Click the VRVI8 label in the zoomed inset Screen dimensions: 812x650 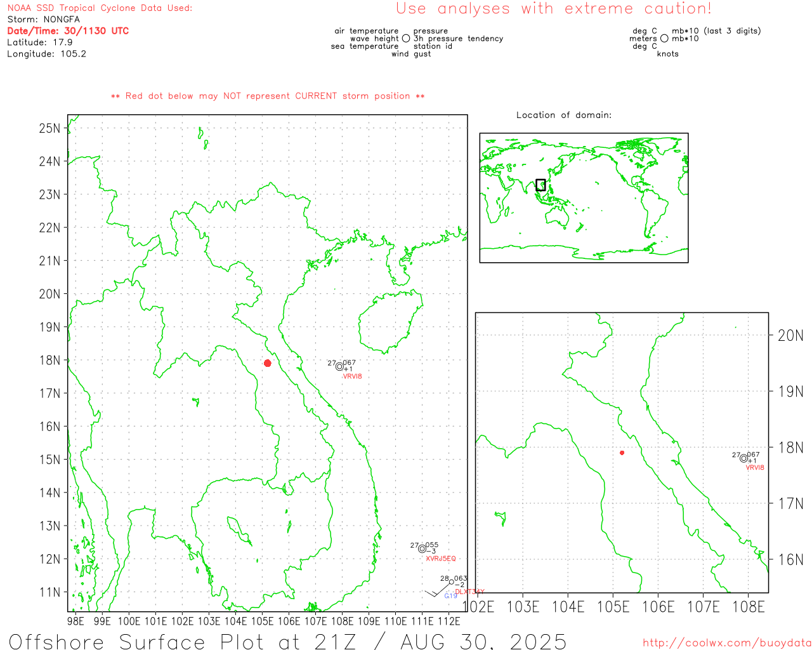tap(755, 468)
